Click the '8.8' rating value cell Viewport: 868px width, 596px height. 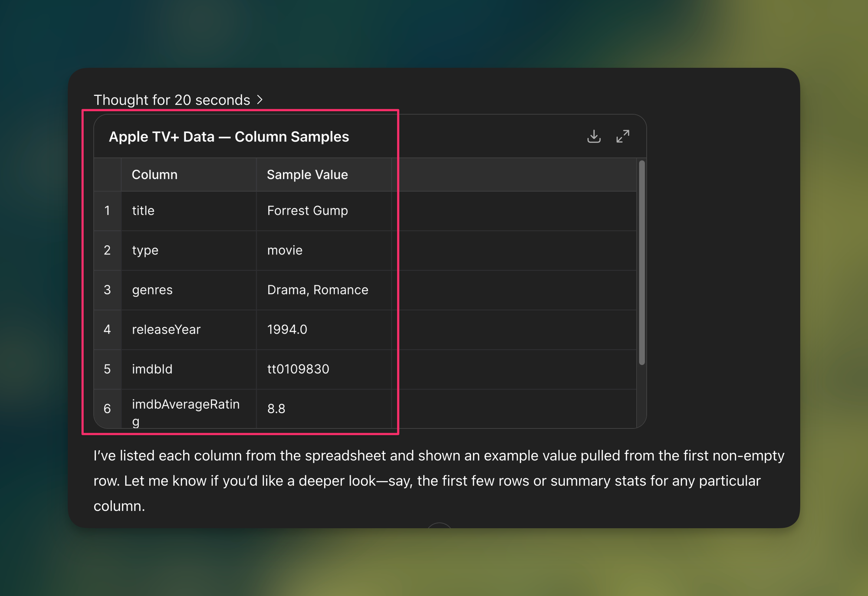click(x=324, y=409)
